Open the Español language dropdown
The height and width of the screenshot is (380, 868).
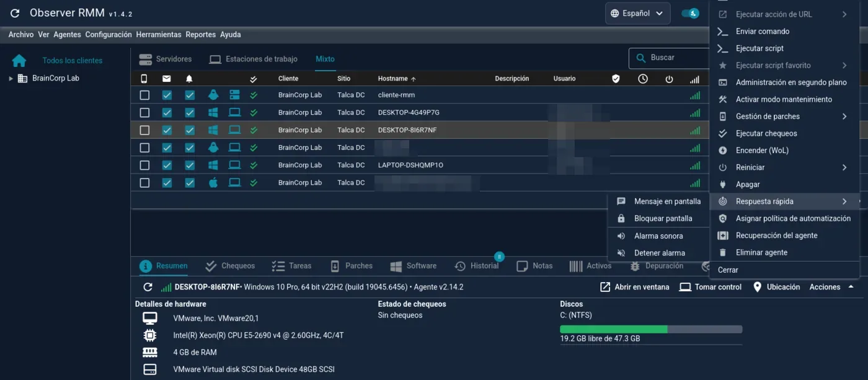[637, 13]
